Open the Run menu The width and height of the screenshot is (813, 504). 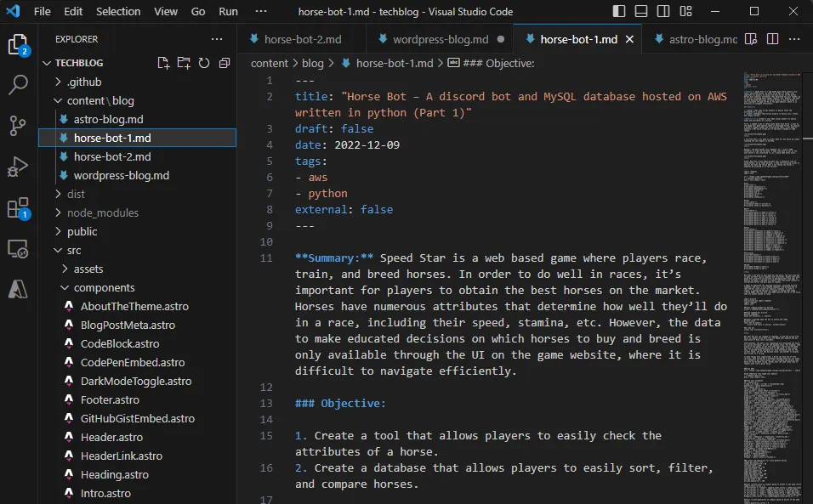point(228,11)
